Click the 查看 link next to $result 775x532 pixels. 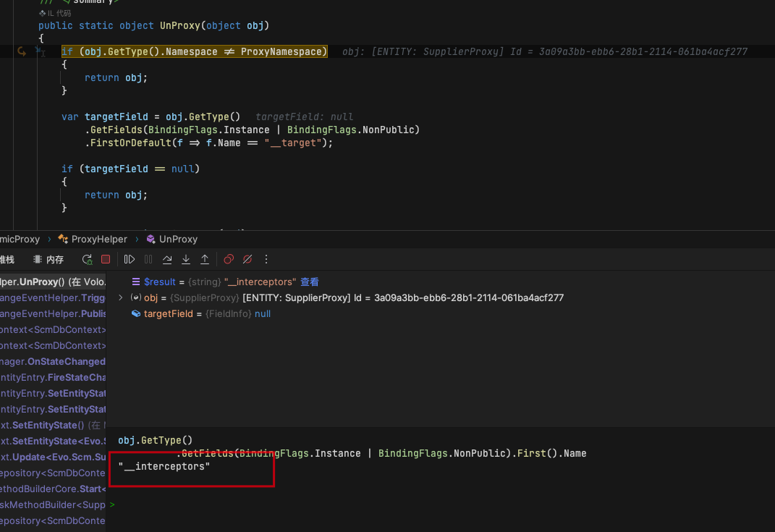(x=309, y=282)
